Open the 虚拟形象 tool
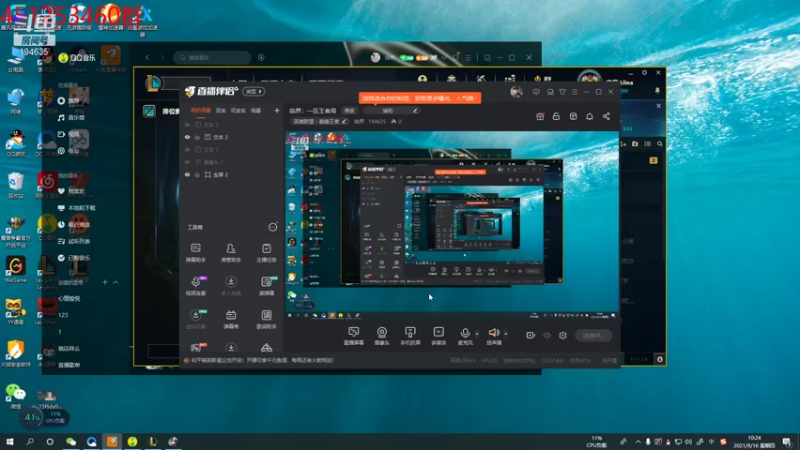This screenshot has width=800, height=450. pos(195,319)
